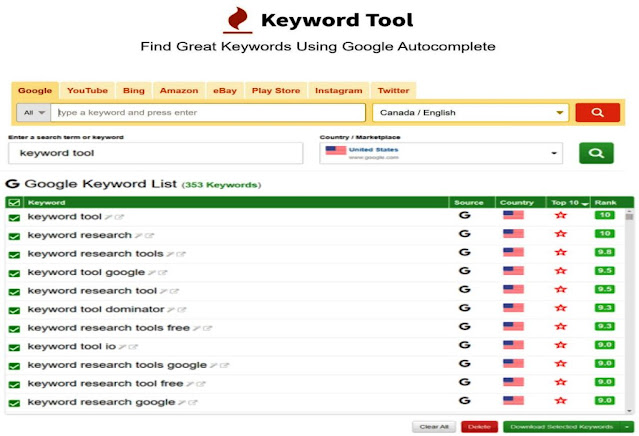Switch to the Amazon tab
Screen dimensions: 639x436
click(x=179, y=90)
